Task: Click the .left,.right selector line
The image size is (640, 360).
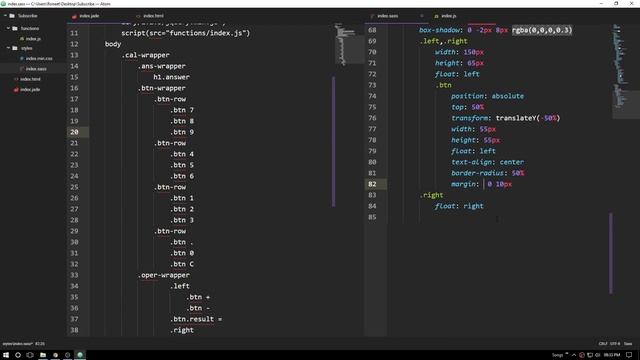Action: [x=443, y=41]
